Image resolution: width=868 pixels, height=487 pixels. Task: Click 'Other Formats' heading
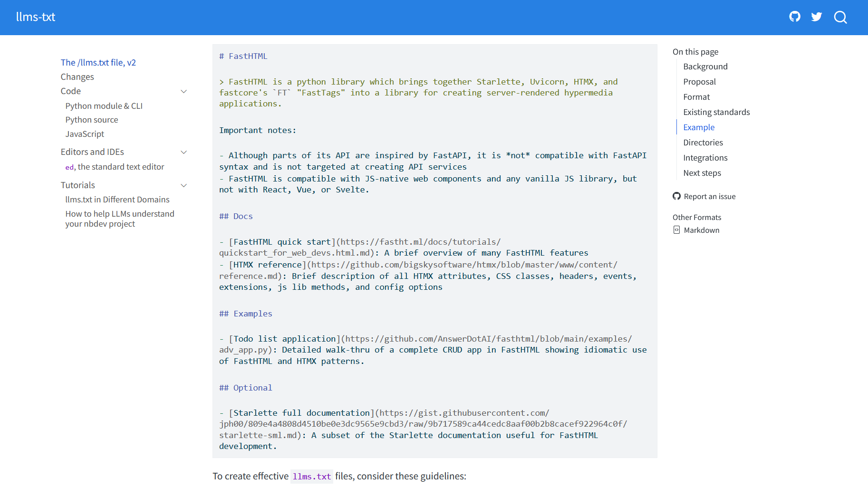tap(697, 217)
